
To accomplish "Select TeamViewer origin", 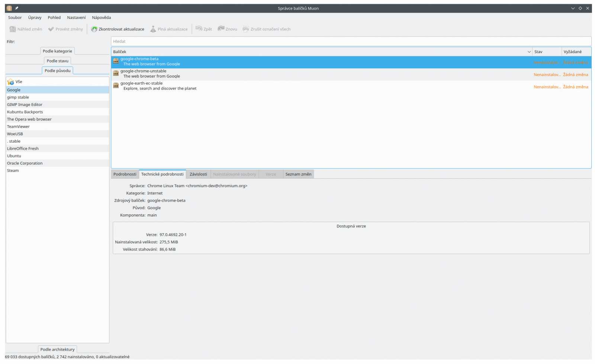I will click(x=58, y=127).
